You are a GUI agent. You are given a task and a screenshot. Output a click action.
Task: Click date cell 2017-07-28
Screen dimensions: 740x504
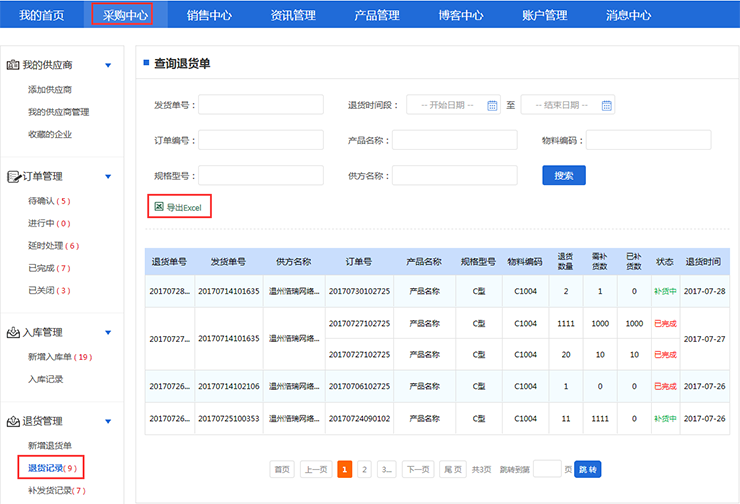(x=705, y=291)
